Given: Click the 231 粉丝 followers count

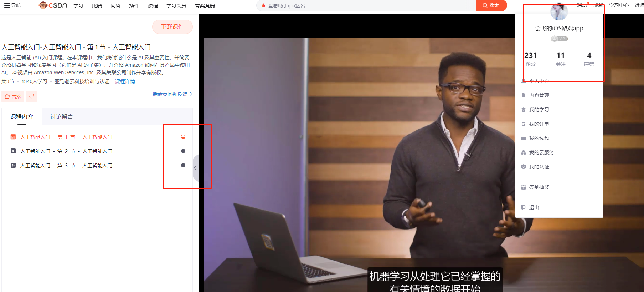Looking at the screenshot, I should [531, 59].
